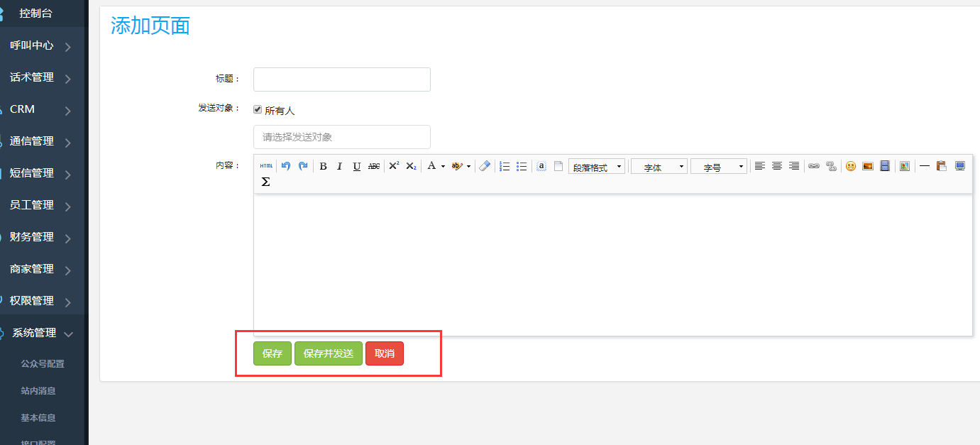Uncheck the 所有人 checkbox
The height and width of the screenshot is (445, 980).
coord(258,109)
